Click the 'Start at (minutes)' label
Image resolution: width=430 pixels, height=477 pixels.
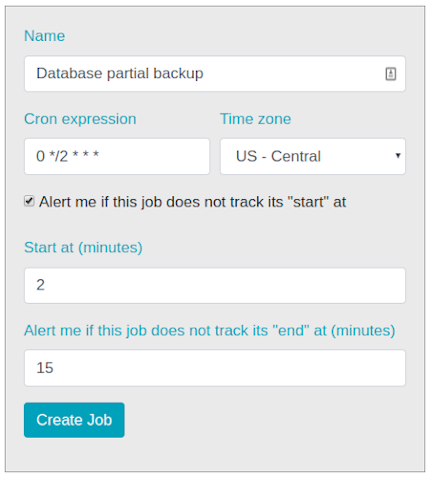click(x=83, y=248)
